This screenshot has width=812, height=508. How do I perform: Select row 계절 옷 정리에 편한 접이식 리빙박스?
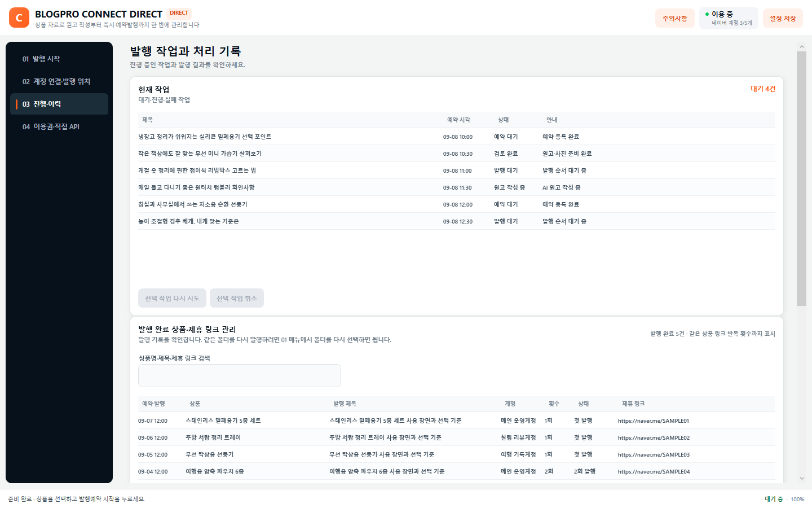pyautogui.click(x=457, y=170)
